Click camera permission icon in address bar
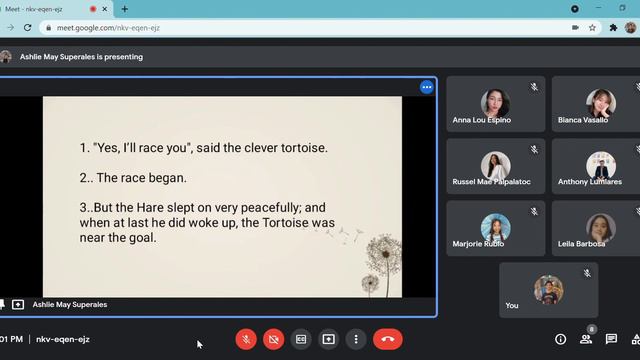 tap(575, 28)
